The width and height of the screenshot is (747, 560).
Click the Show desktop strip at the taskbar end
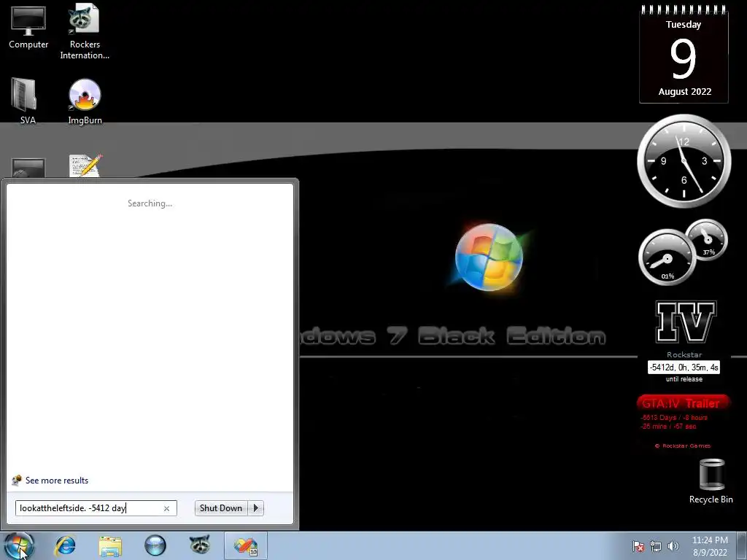point(742,545)
